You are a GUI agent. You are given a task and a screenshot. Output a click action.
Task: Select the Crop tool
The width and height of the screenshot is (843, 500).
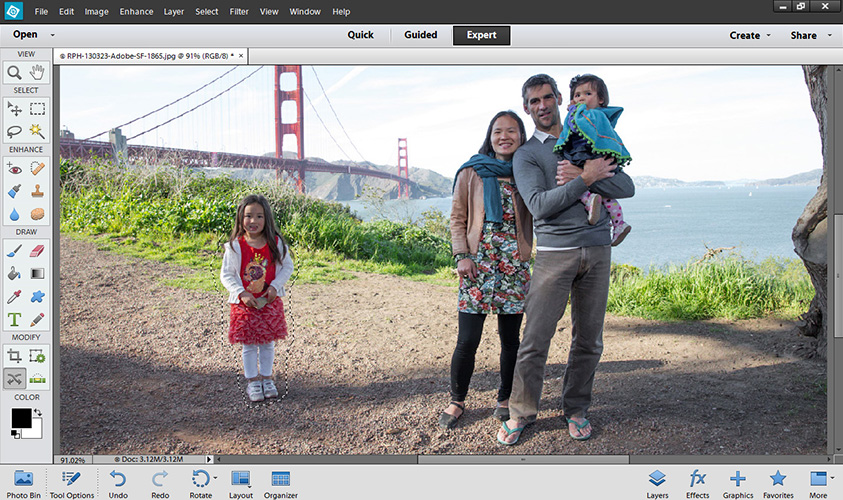[x=15, y=356]
